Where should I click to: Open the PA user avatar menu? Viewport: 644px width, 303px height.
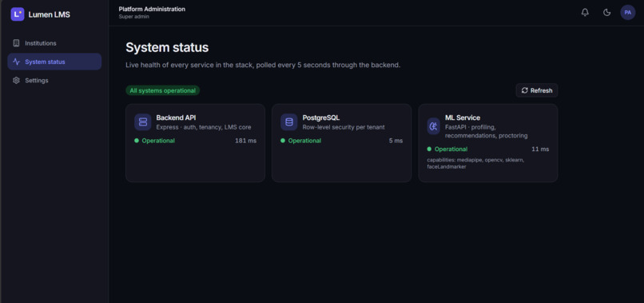627,12
